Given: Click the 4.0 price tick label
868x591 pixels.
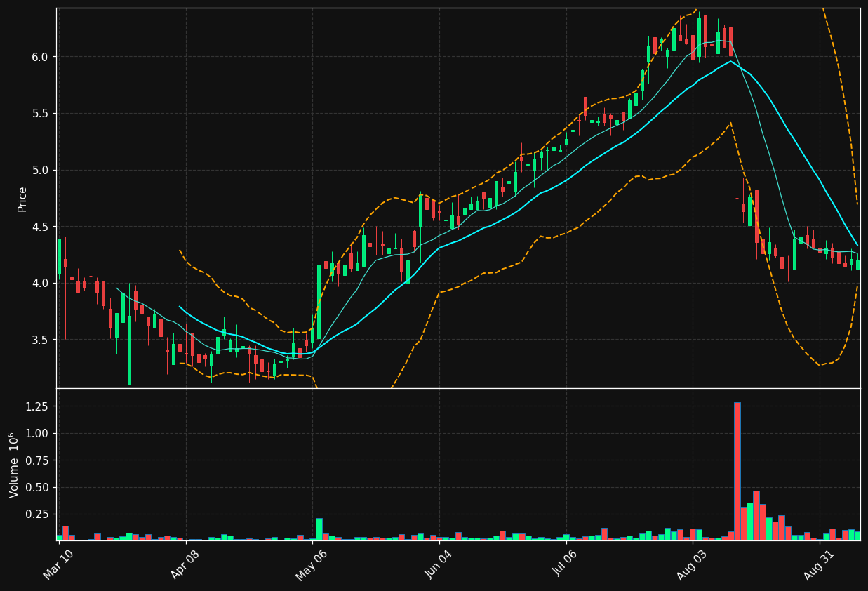Looking at the screenshot, I should coord(41,283).
